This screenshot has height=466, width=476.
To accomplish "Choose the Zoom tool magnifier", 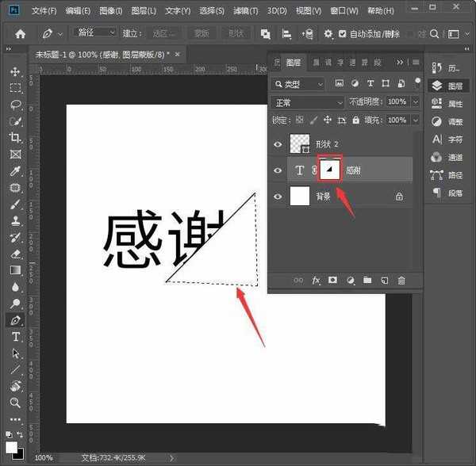I will [15, 403].
